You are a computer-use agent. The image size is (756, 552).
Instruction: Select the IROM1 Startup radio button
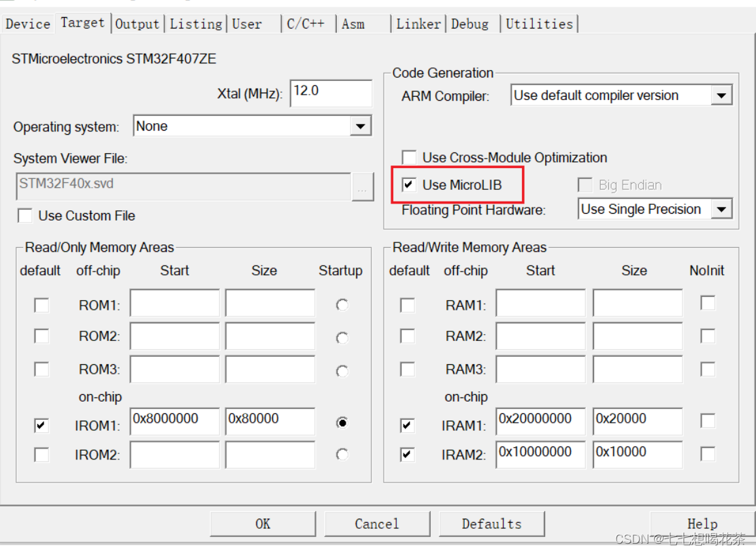(x=342, y=423)
